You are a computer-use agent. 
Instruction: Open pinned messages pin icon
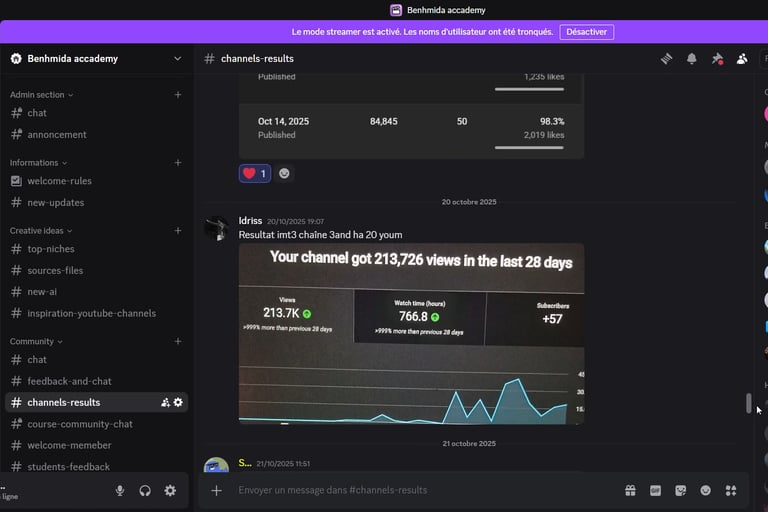(x=717, y=59)
